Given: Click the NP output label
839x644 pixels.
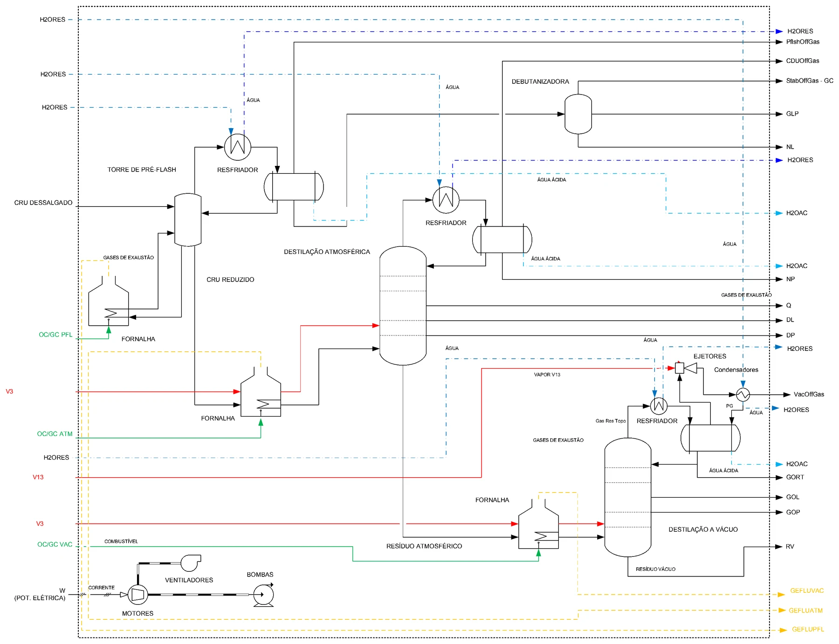Looking at the screenshot, I should pos(791,279).
